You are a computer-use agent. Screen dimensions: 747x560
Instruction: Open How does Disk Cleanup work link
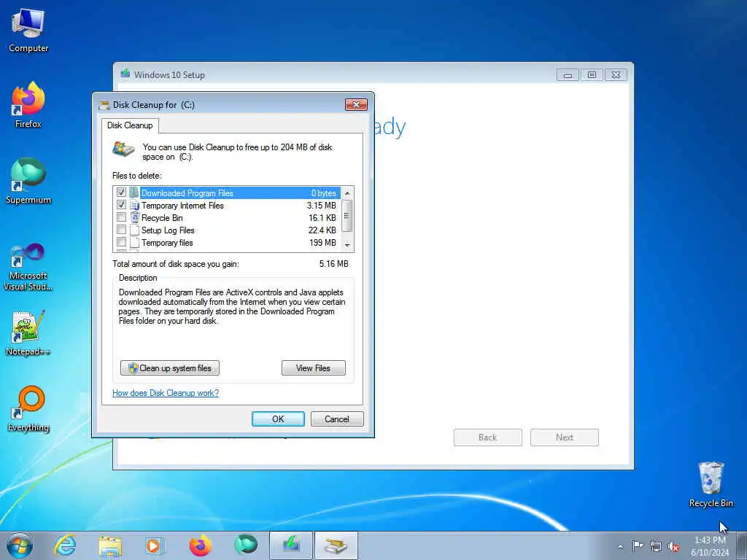pos(166,393)
